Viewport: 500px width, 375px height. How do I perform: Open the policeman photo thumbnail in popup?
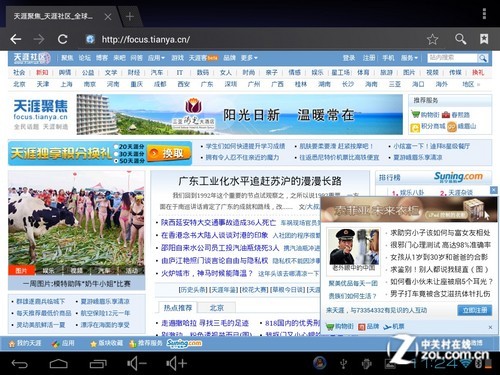[353, 246]
